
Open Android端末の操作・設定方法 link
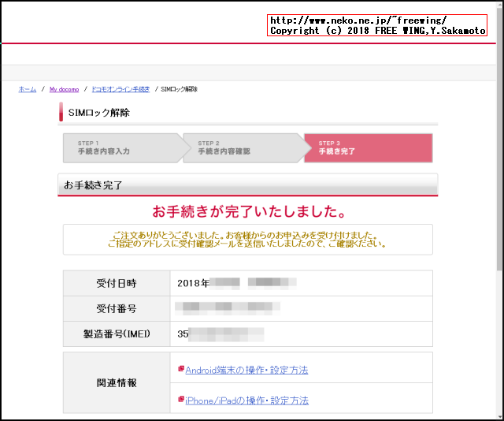click(246, 370)
